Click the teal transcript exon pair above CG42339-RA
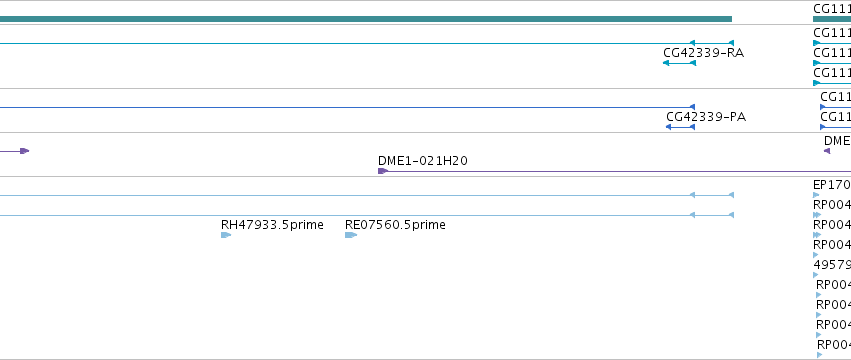The height and width of the screenshot is (360, 851). 712,43
